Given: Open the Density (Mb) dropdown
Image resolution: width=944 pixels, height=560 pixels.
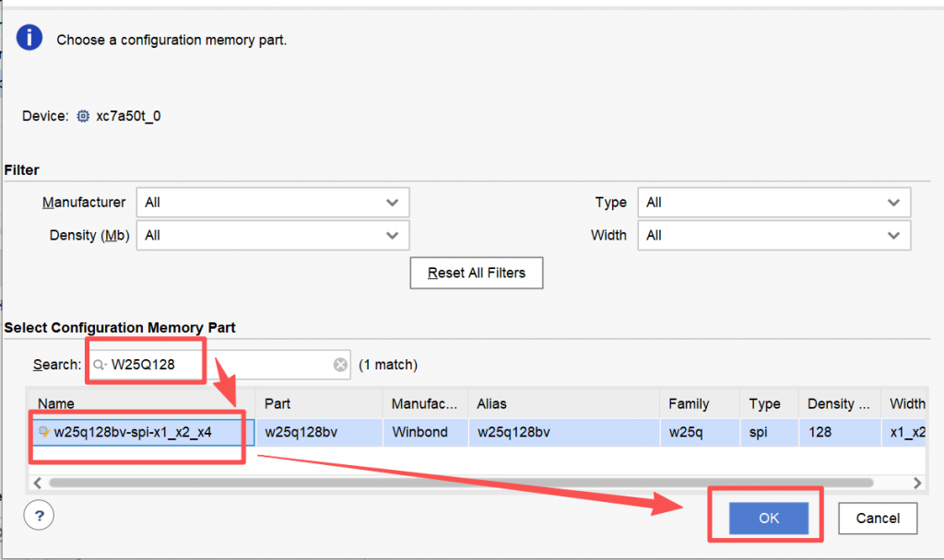Looking at the screenshot, I should tap(272, 236).
